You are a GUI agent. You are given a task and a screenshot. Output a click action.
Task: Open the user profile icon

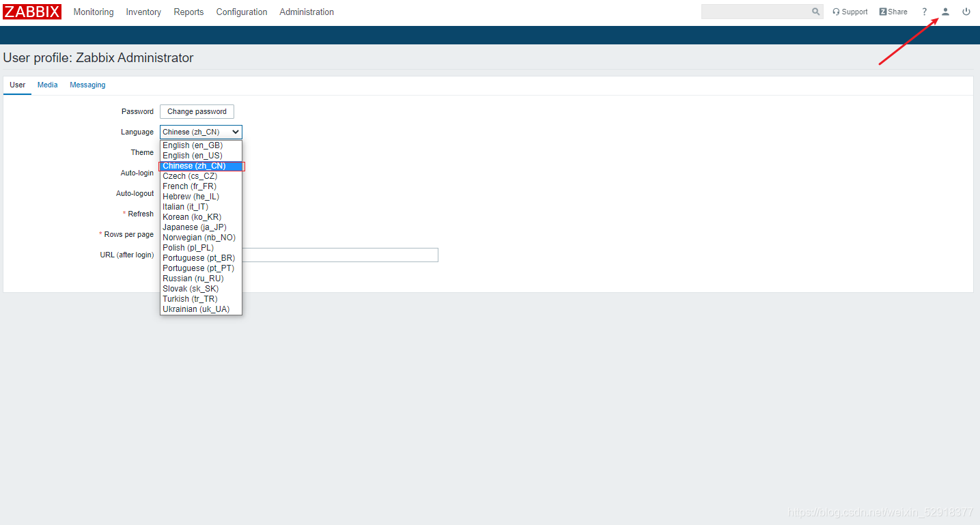[x=945, y=12]
